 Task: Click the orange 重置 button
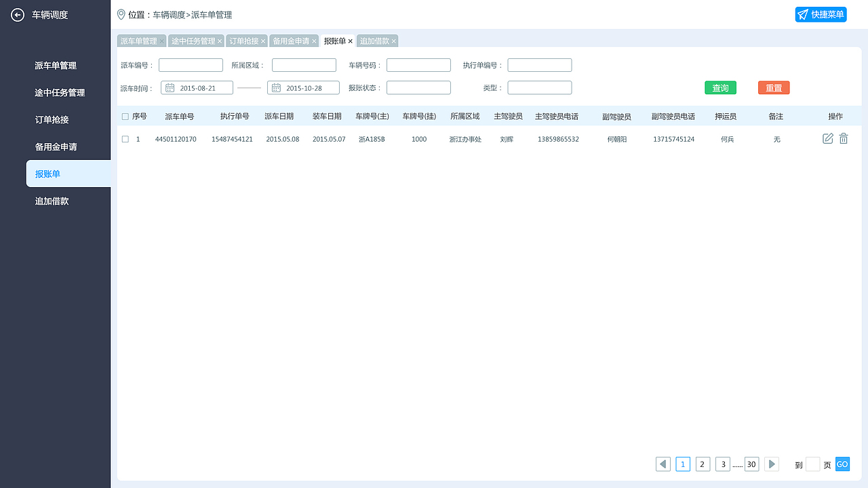(774, 87)
